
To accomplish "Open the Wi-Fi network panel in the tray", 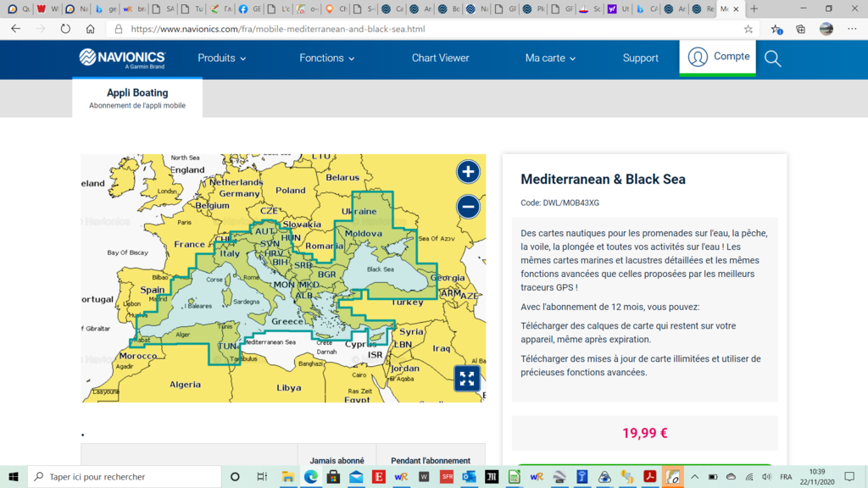I will [x=749, y=476].
